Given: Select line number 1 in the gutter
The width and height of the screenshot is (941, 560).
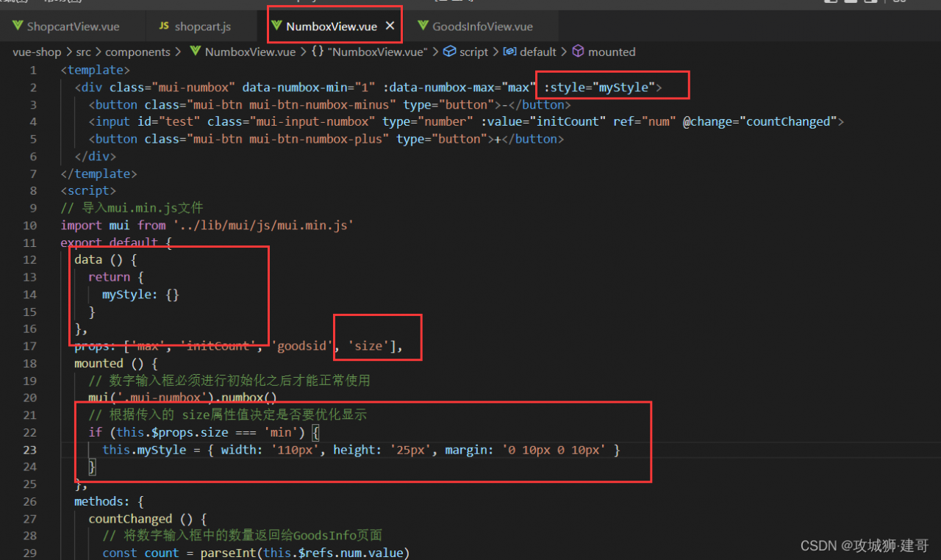Looking at the screenshot, I should click(x=32, y=70).
